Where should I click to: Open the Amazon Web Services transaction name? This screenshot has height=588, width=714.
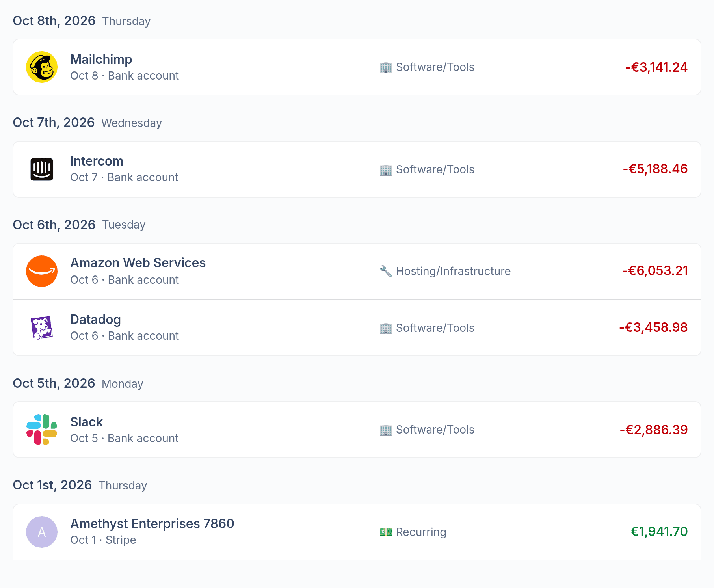click(x=138, y=263)
